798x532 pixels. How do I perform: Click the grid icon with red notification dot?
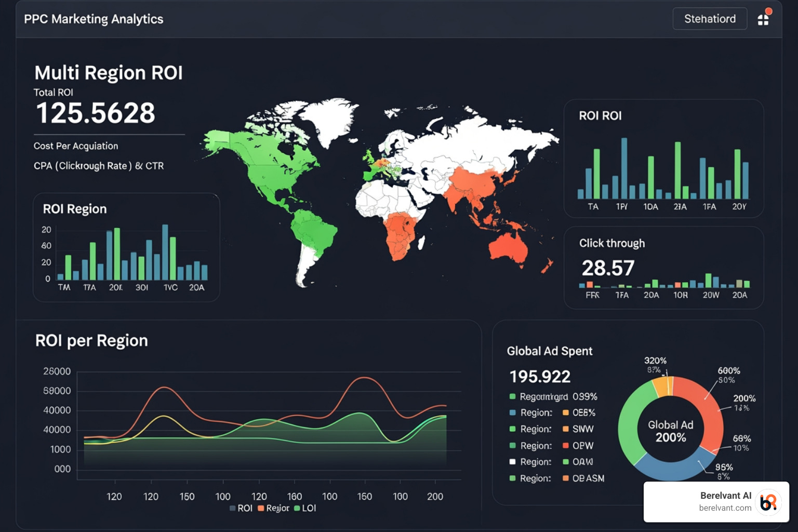(x=763, y=19)
